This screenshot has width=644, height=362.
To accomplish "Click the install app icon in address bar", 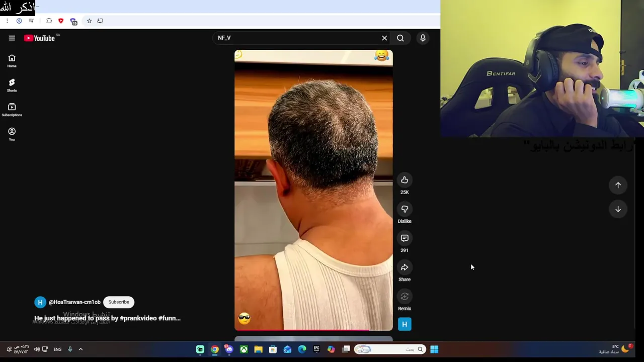I will [100, 21].
